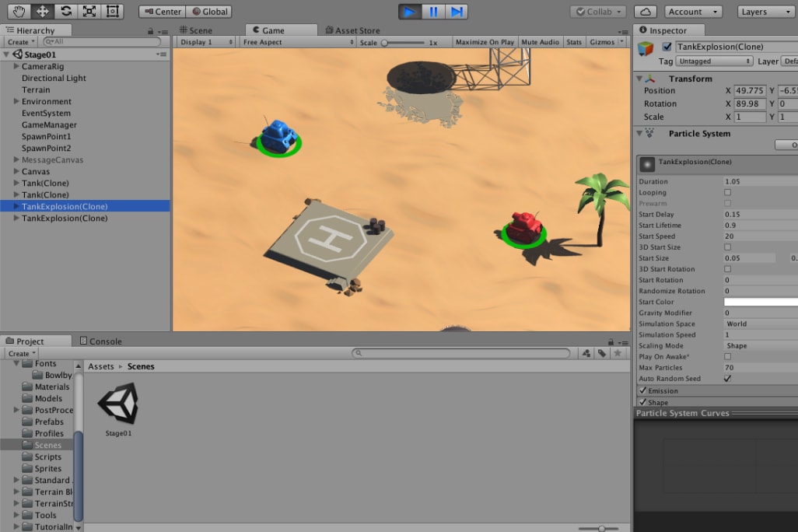Click the Mute Audio button

540,42
